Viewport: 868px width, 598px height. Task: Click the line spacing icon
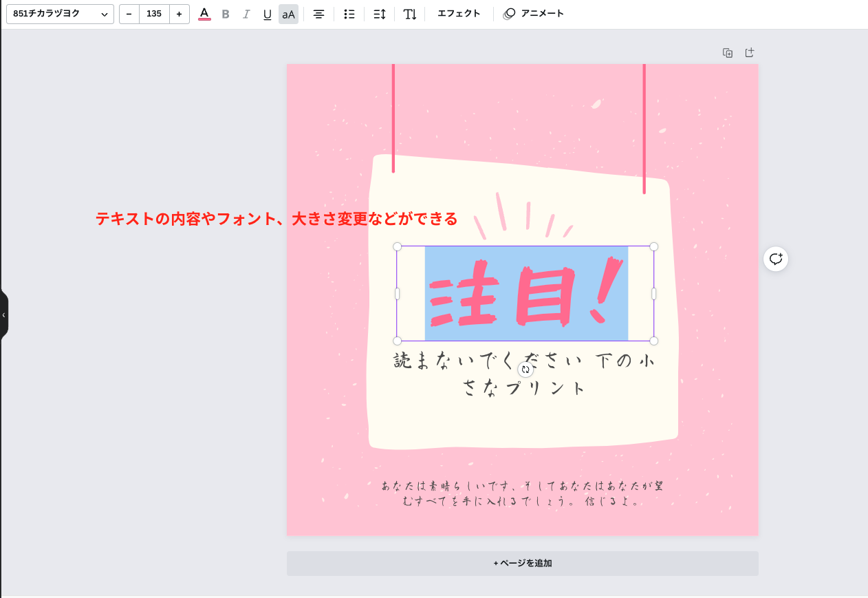point(379,14)
